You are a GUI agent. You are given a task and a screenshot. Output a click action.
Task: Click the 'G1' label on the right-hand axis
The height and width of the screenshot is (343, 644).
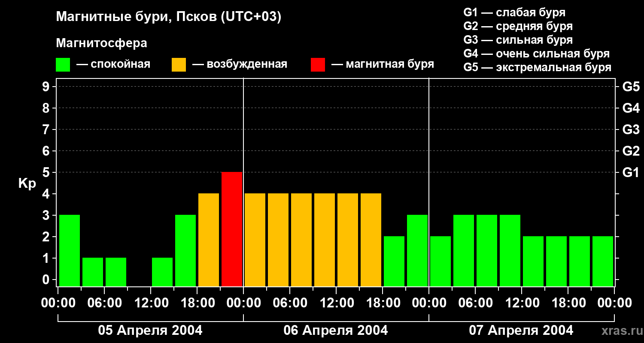tap(631, 172)
